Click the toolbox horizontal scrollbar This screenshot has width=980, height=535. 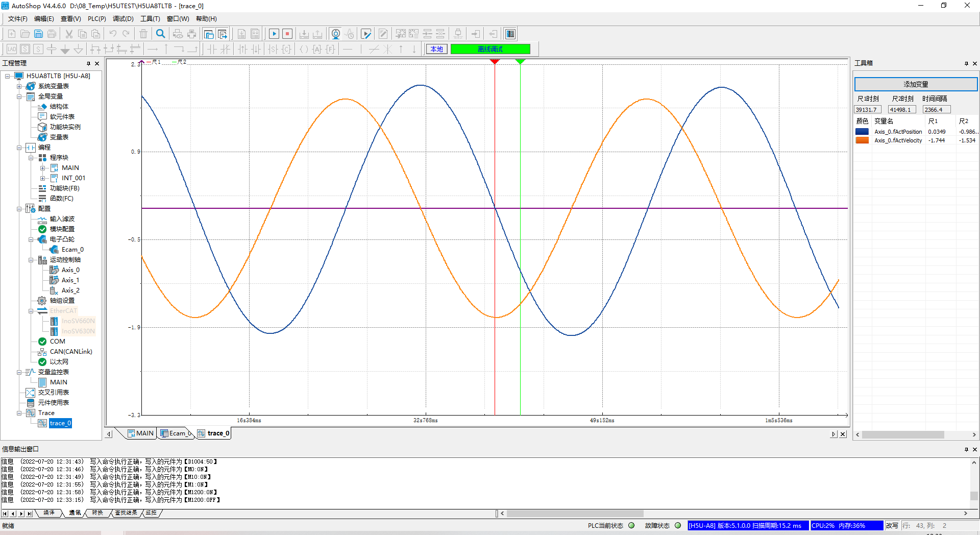(x=903, y=435)
